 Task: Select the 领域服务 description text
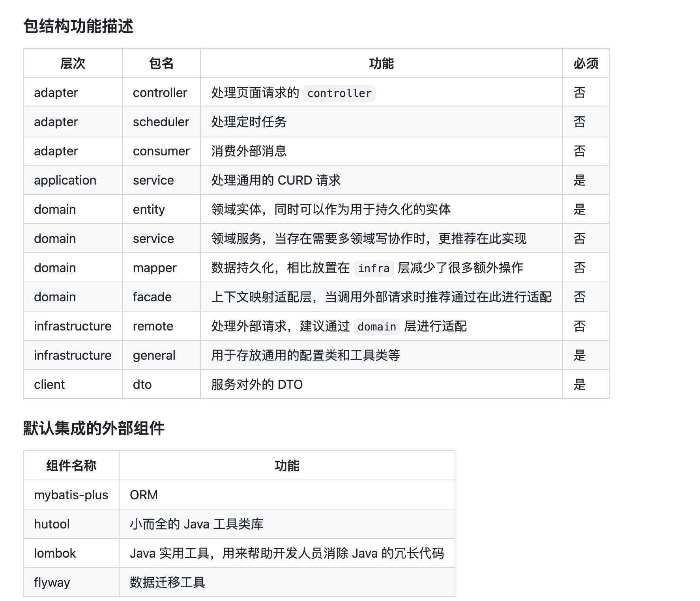point(369,239)
